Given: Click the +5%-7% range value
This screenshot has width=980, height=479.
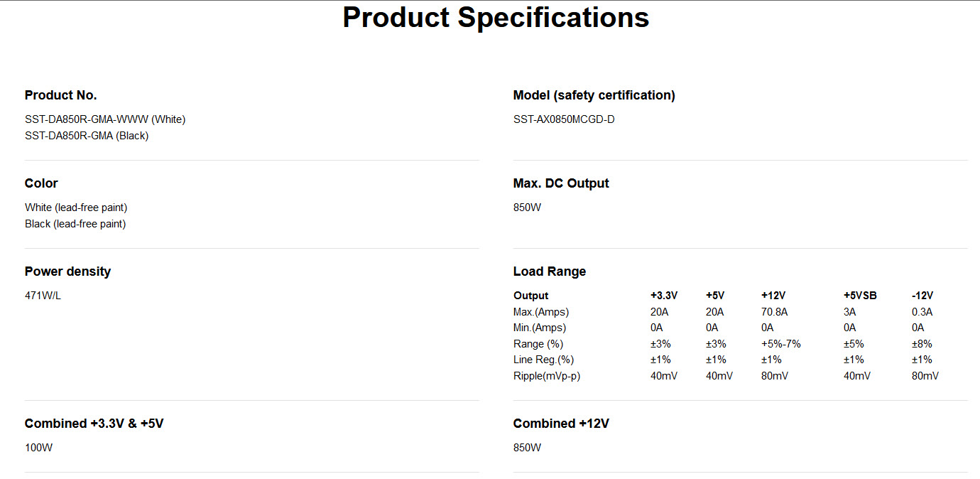Looking at the screenshot, I should 780,344.
